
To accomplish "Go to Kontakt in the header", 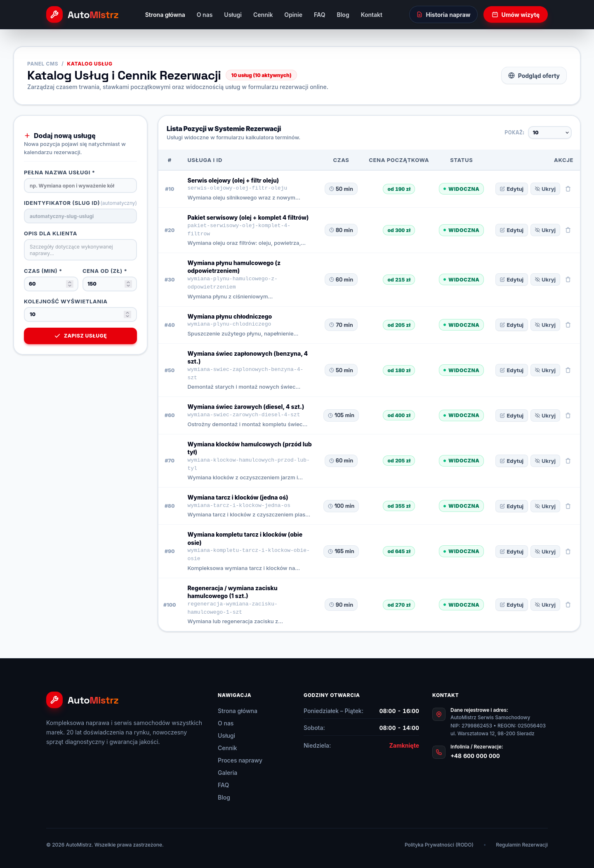I will [371, 15].
